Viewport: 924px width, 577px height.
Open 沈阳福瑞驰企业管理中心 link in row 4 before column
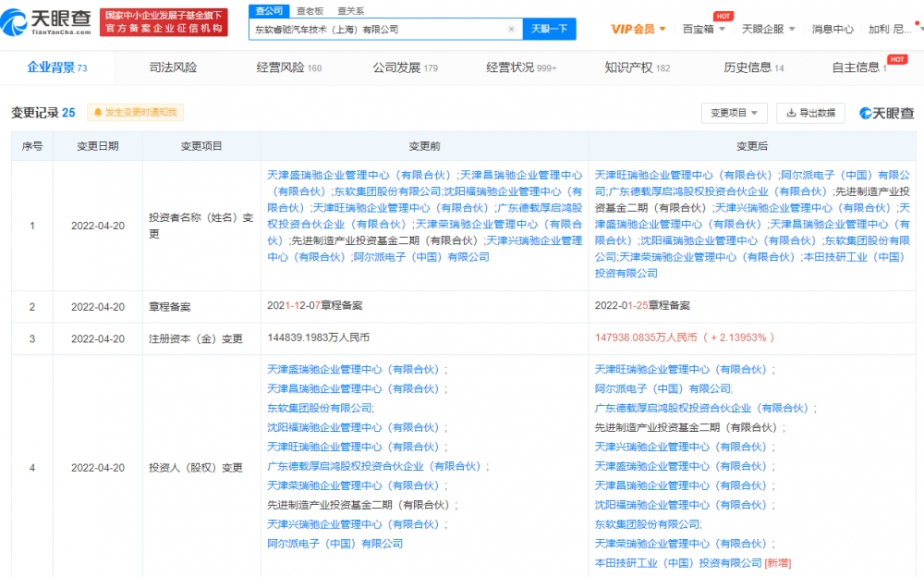(353, 427)
